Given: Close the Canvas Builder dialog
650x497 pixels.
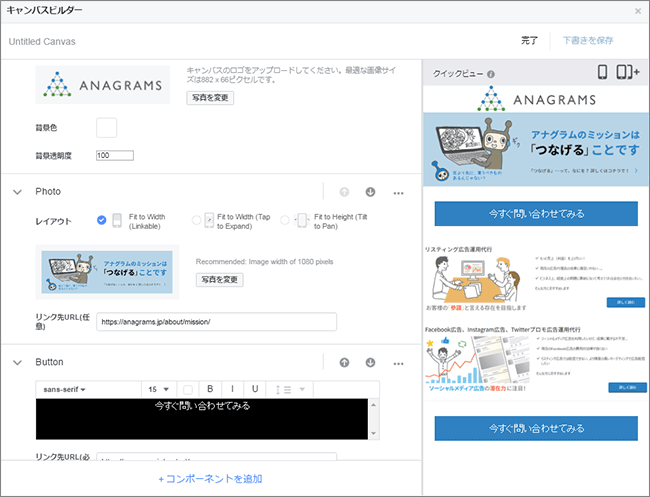Looking at the screenshot, I should click(638, 11).
